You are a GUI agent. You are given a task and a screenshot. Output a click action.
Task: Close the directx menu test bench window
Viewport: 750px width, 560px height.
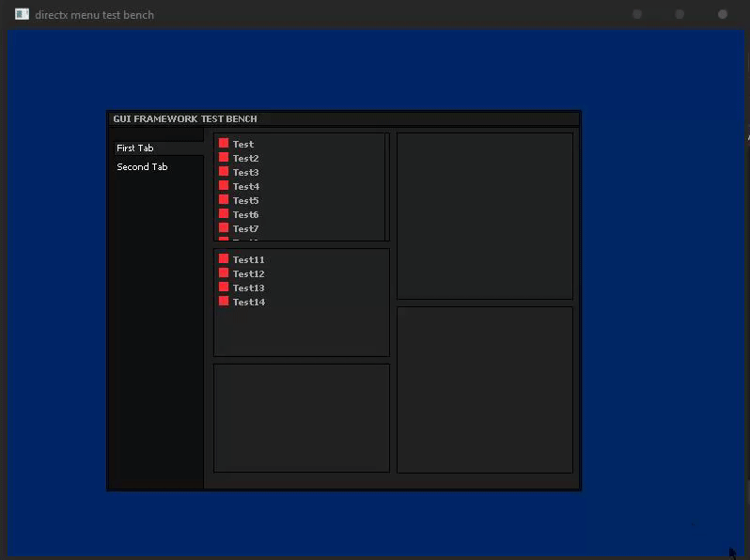click(x=722, y=14)
